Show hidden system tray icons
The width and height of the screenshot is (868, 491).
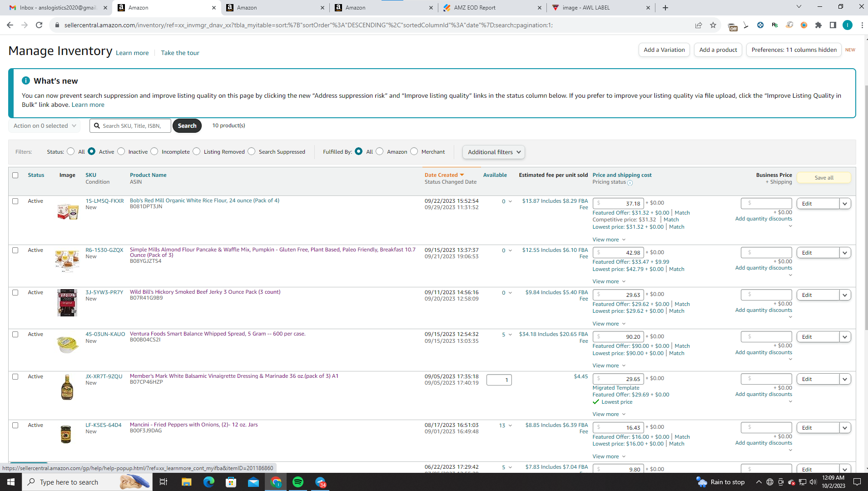point(759,482)
